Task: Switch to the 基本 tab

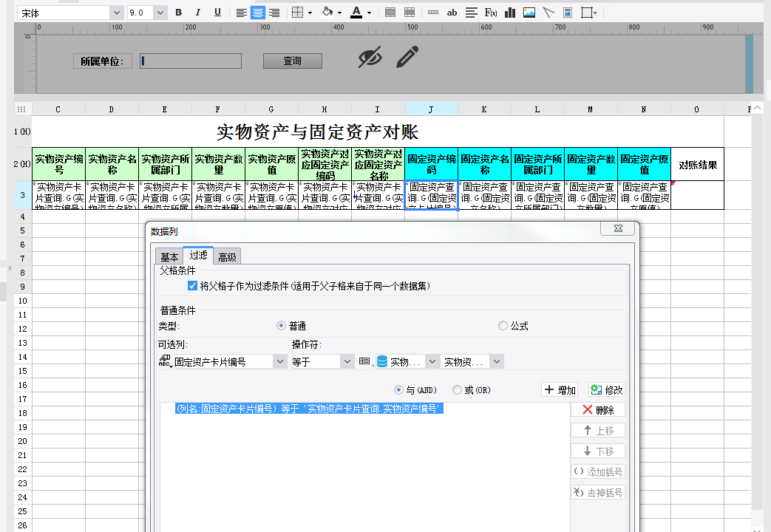Action: (169, 257)
